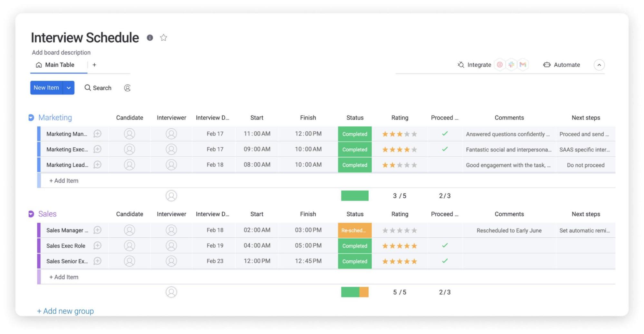
Task: Click + Add Item in Marketing group
Action: [64, 181]
